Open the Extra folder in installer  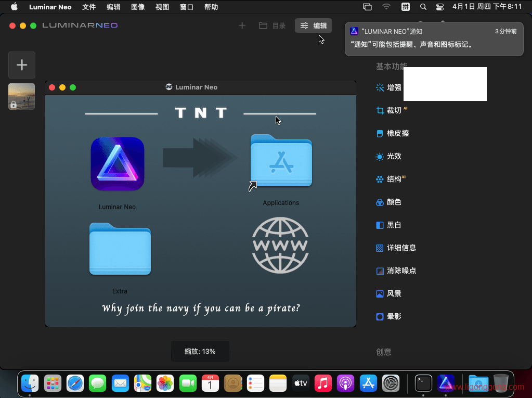120,249
